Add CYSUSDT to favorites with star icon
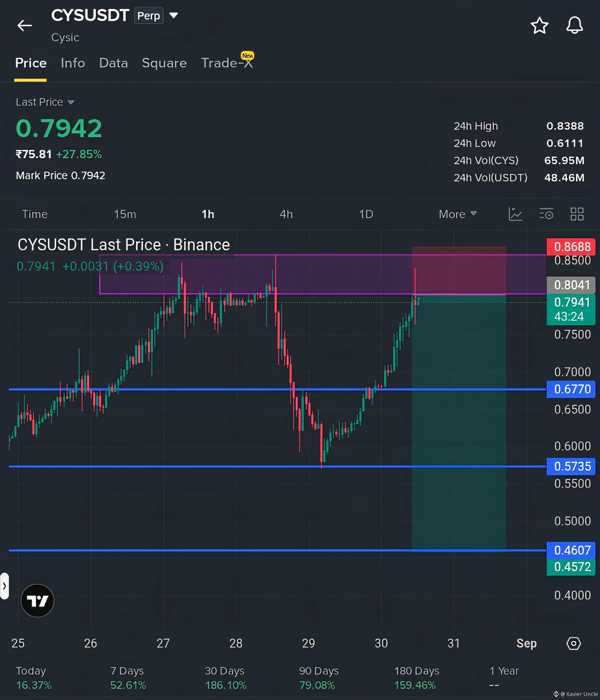This screenshot has height=700, width=600. pyautogui.click(x=540, y=25)
